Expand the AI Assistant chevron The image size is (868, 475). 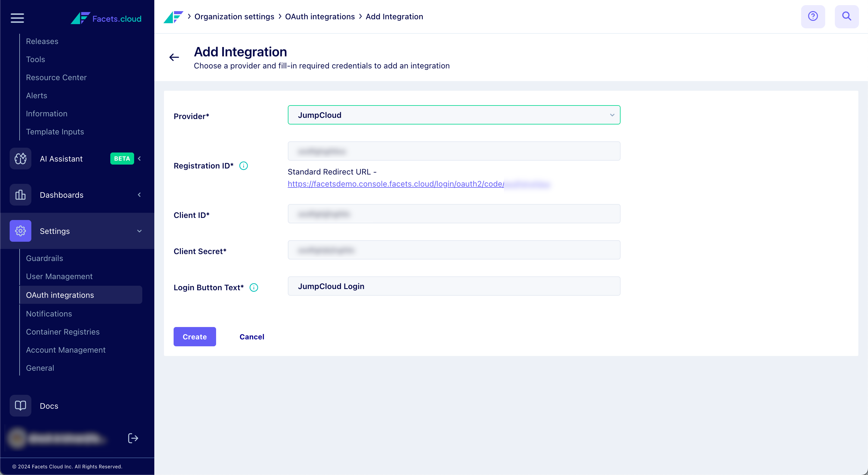coord(140,159)
